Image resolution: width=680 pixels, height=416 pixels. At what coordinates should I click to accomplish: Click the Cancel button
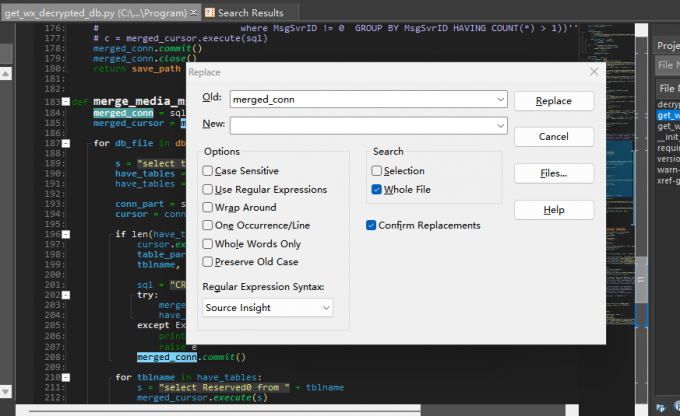(554, 137)
